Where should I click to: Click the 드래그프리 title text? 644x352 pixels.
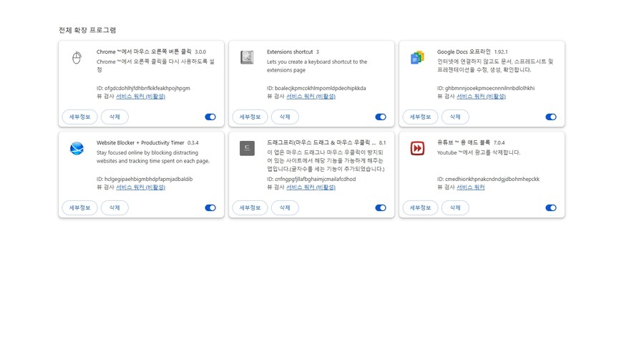(321, 142)
